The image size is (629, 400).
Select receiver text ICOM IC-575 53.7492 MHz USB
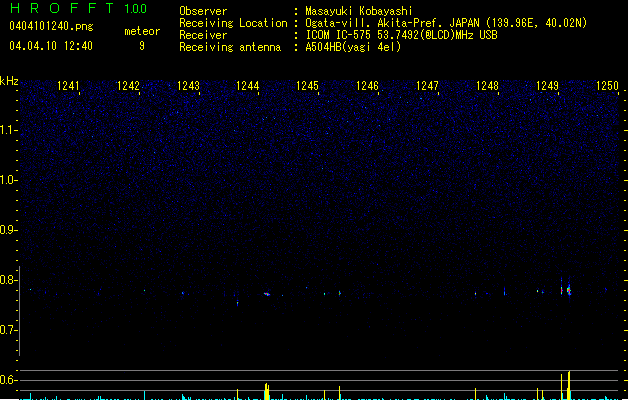pyautogui.click(x=402, y=35)
